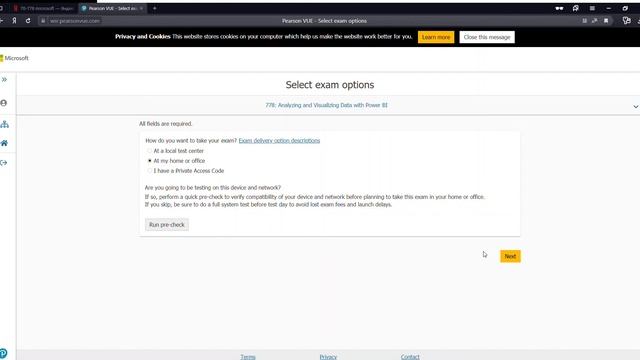Click the Pearson logo at the sidebar bottom
Screen dimensions: 640x360
tap(3, 353)
